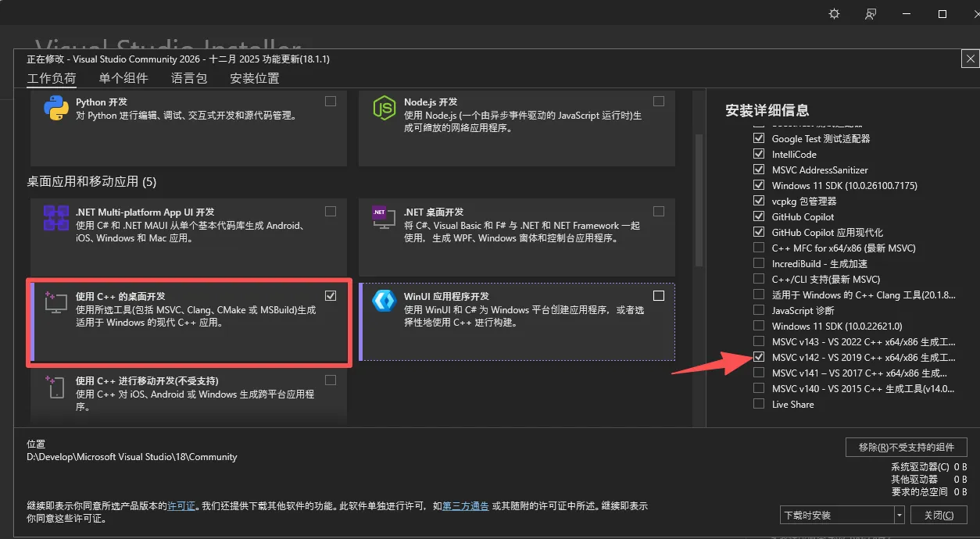This screenshot has width=980, height=539.
Task: Uncheck the 使用 C++ 的桌面开发 workload checkbox
Action: point(331,295)
